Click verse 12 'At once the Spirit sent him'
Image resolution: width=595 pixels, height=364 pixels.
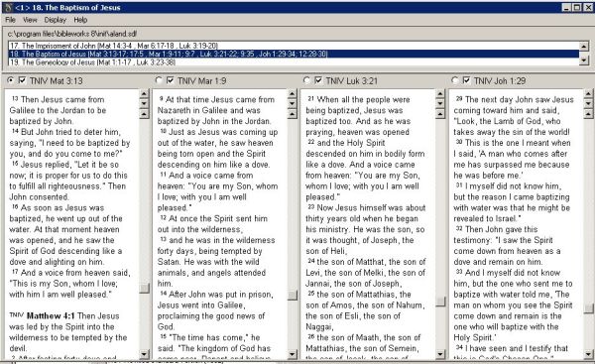(218, 218)
